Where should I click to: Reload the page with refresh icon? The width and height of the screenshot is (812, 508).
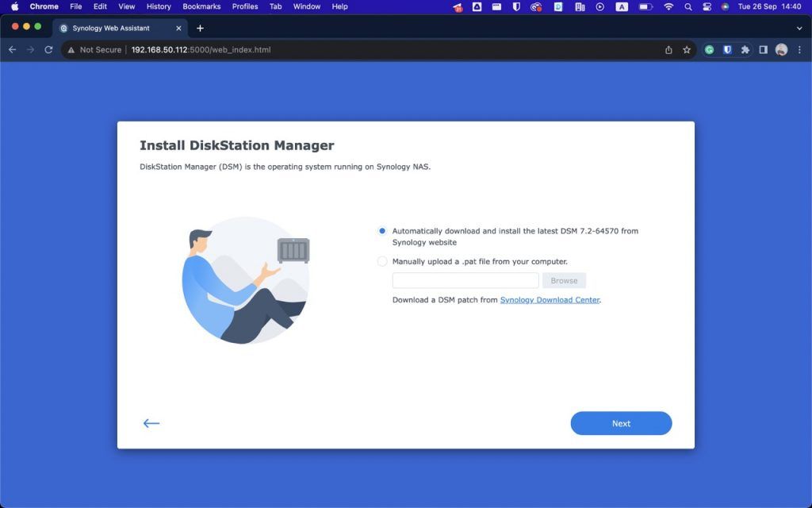pyautogui.click(x=48, y=50)
